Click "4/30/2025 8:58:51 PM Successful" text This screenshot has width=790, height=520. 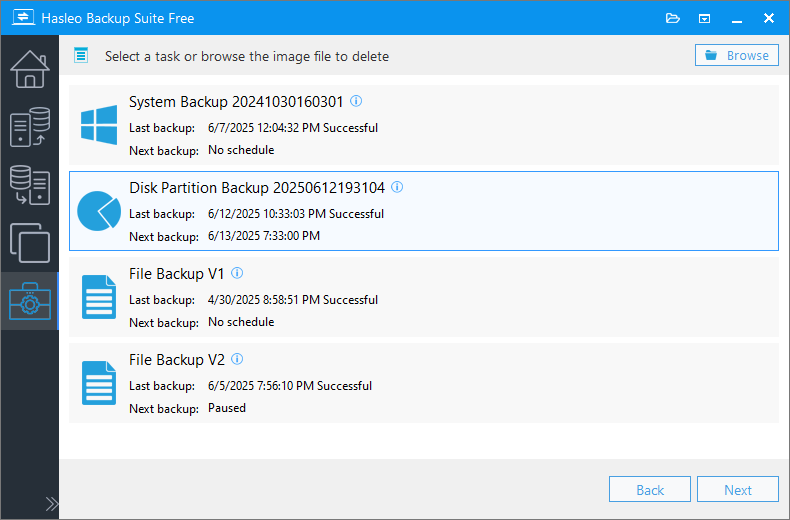click(x=293, y=300)
